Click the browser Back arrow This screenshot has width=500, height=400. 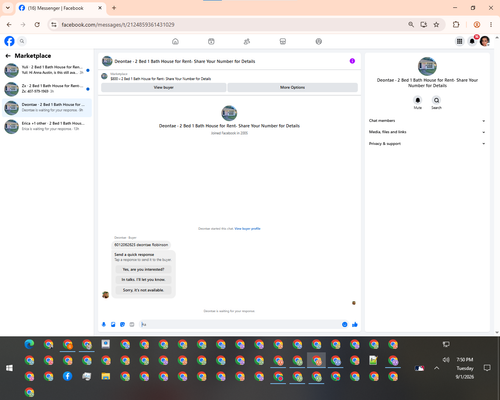click(x=9, y=25)
